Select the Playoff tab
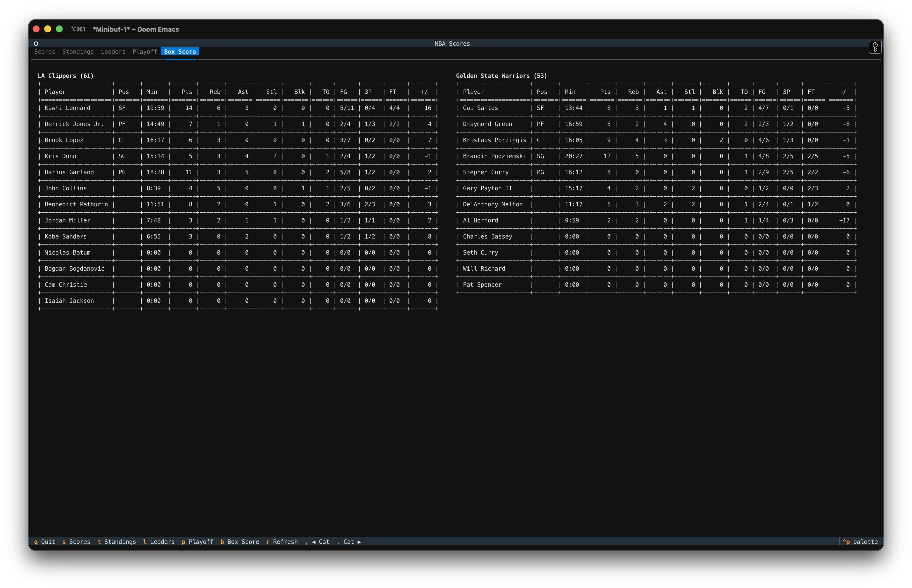The width and height of the screenshot is (912, 588). click(x=145, y=51)
